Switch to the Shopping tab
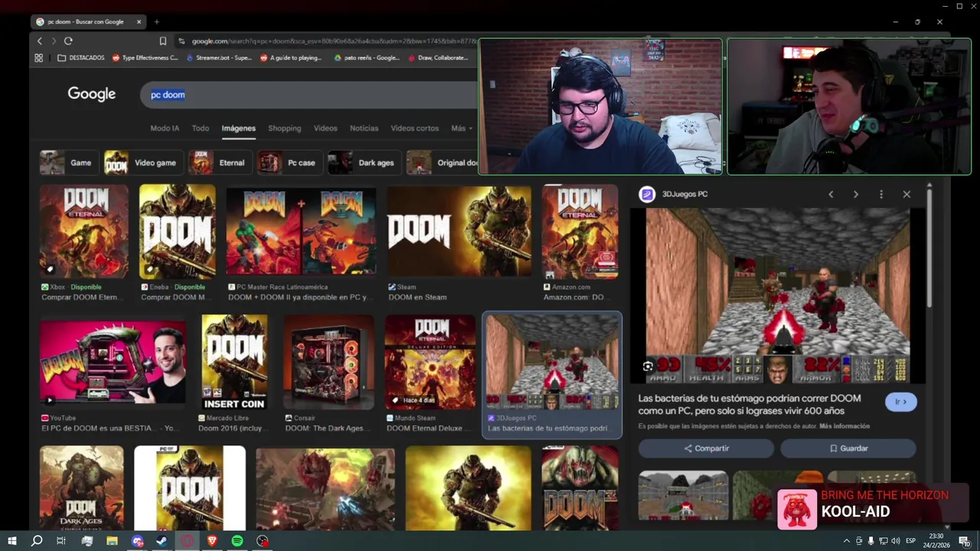 point(284,129)
